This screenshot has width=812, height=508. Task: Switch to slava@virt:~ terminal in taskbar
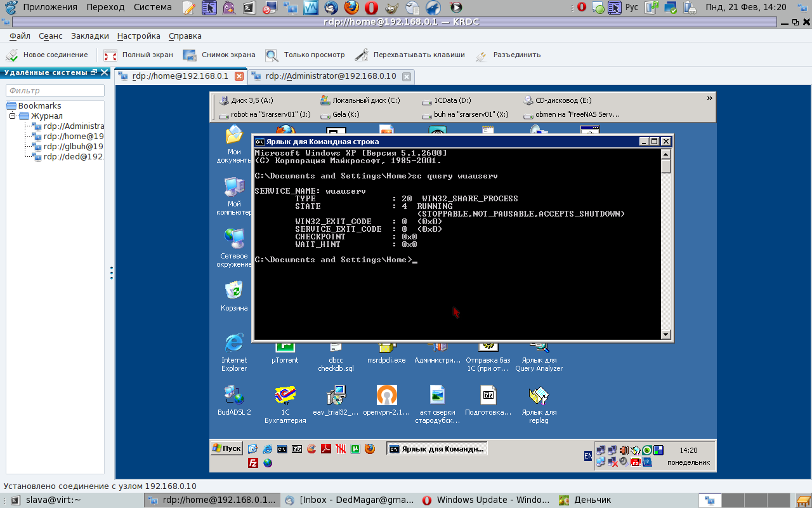click(46, 500)
